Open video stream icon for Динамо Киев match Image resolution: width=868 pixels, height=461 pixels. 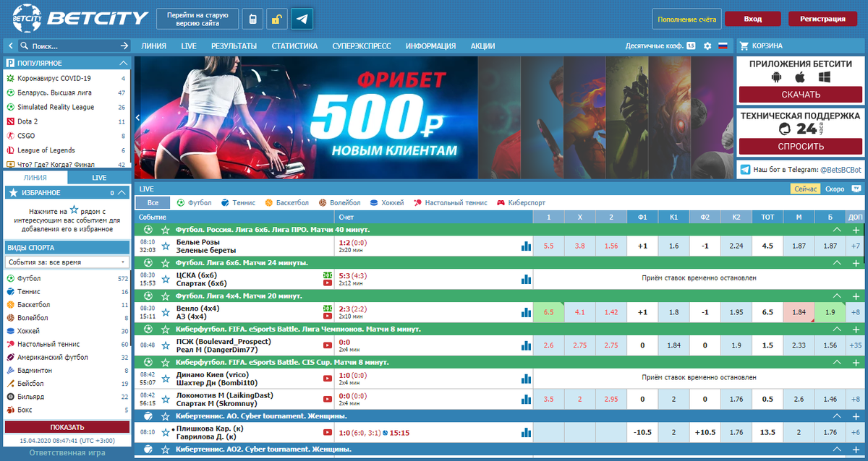point(328,379)
